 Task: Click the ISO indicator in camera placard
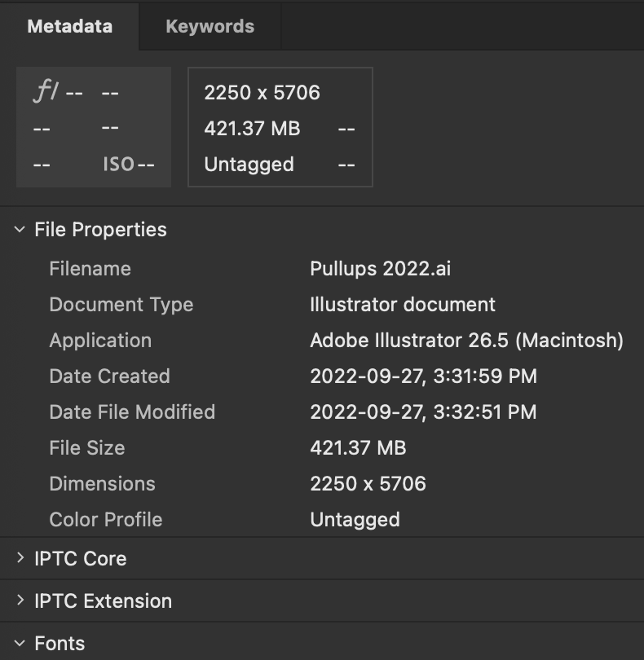coord(119,164)
